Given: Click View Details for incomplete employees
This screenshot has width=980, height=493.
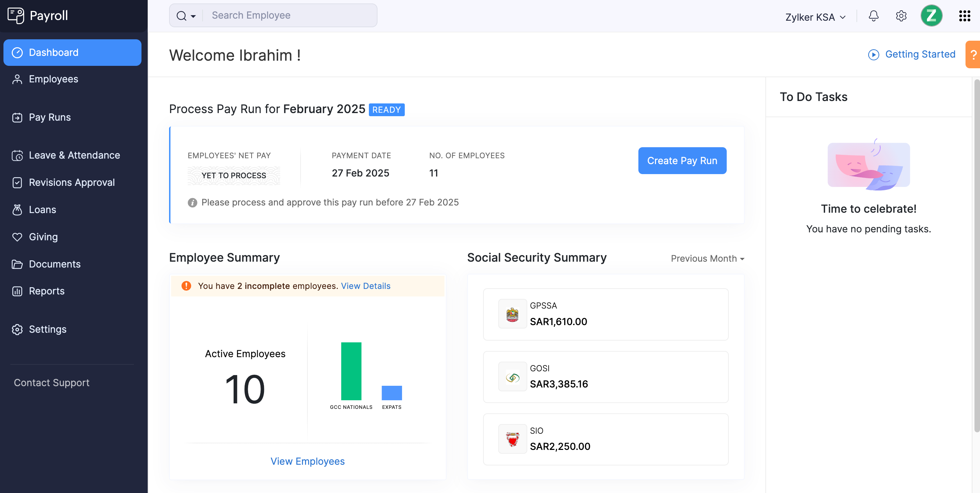Looking at the screenshot, I should click(x=365, y=285).
